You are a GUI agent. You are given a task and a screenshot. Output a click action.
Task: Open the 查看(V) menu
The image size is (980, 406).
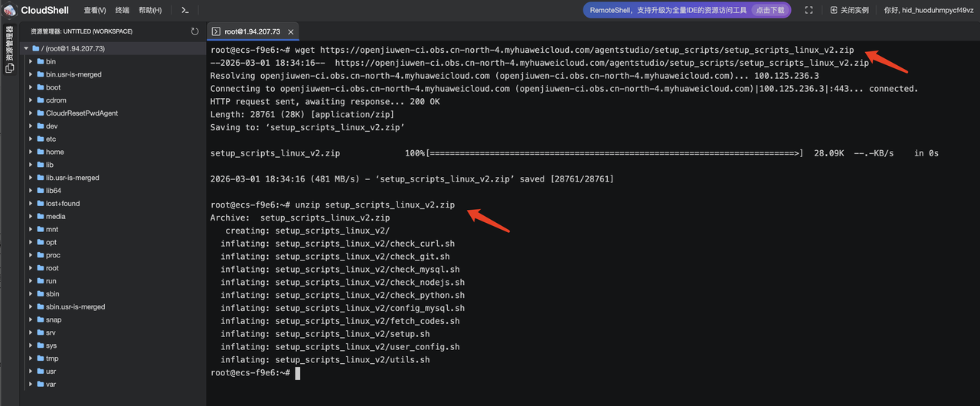(x=95, y=10)
